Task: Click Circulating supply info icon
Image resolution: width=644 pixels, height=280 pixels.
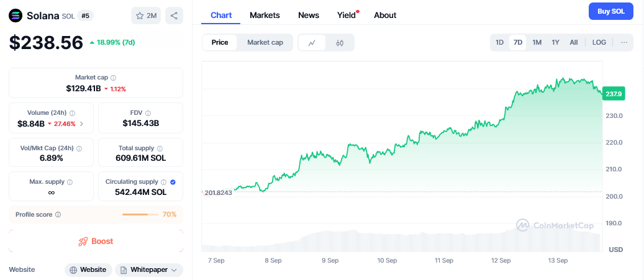Action: (163, 182)
